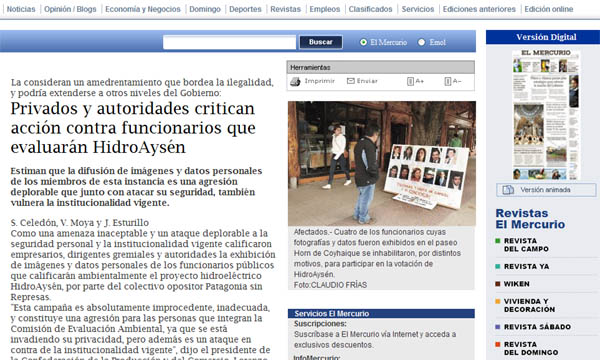
Task: Click the purple square beside Revista Sábado
Action: [x=497, y=327]
